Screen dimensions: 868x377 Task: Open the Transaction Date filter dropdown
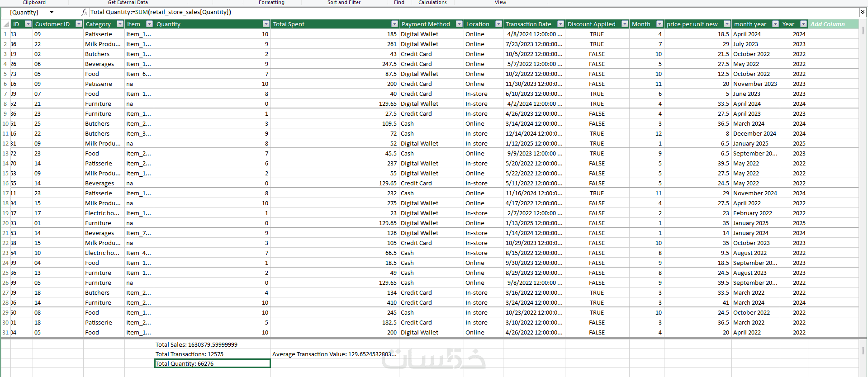tap(560, 24)
